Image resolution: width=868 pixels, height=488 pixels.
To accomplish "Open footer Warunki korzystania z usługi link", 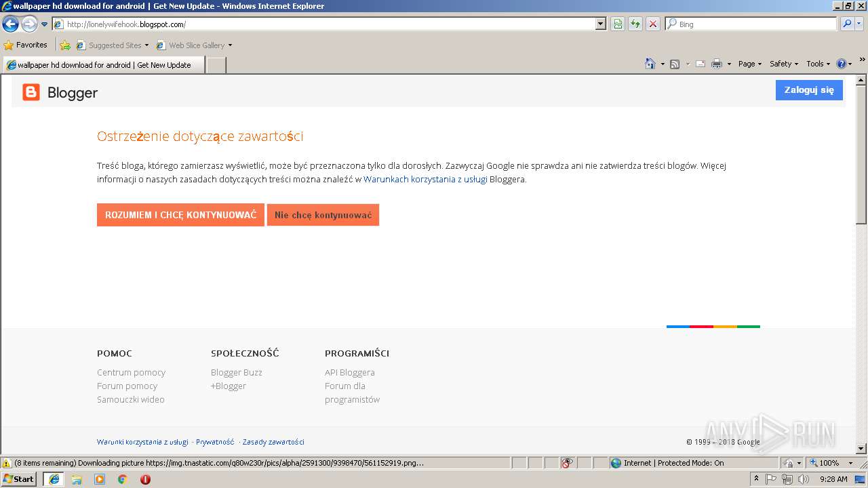I will pyautogui.click(x=142, y=442).
